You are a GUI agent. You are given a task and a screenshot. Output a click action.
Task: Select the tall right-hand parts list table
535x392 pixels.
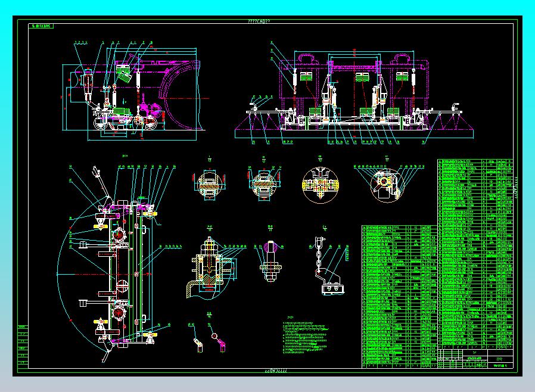tap(475, 254)
